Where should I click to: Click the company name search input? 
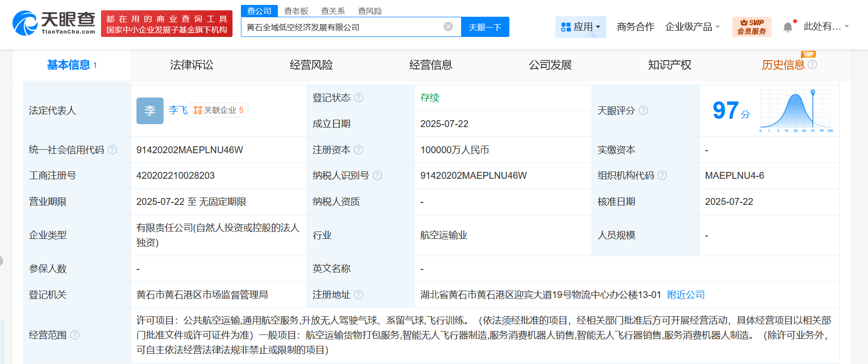(x=342, y=27)
